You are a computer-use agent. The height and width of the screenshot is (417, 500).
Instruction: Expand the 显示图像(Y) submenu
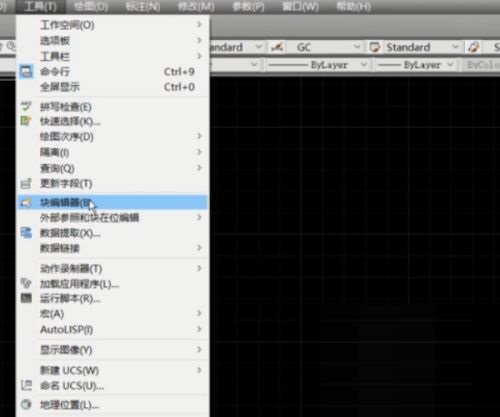(113, 350)
